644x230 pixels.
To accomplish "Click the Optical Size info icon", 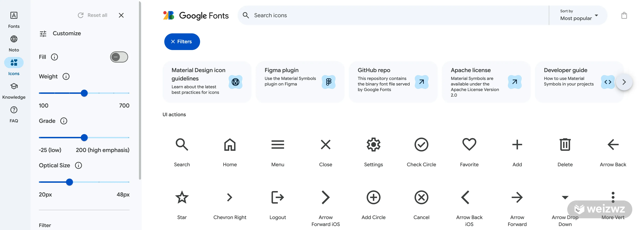I will [79, 166].
